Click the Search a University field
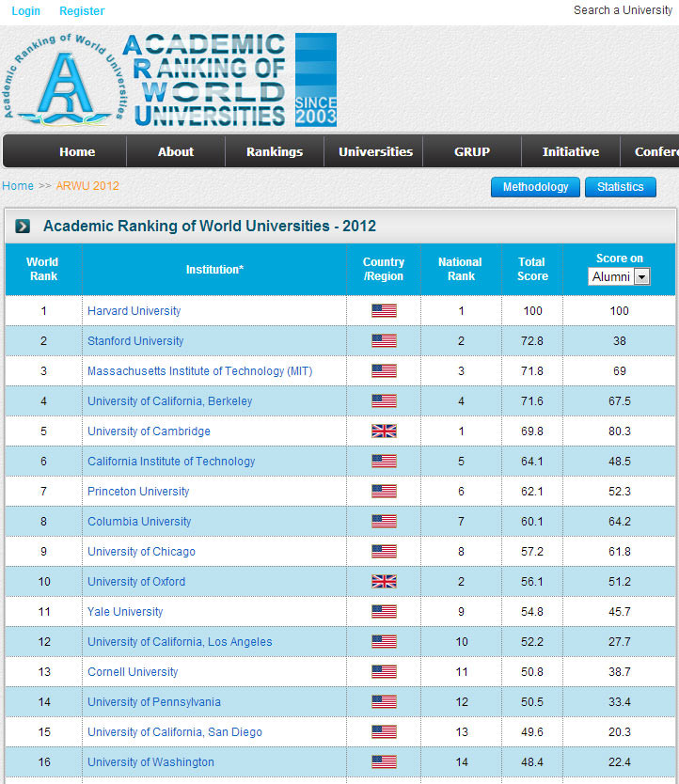Viewport: 679px width, 784px height. point(623,10)
